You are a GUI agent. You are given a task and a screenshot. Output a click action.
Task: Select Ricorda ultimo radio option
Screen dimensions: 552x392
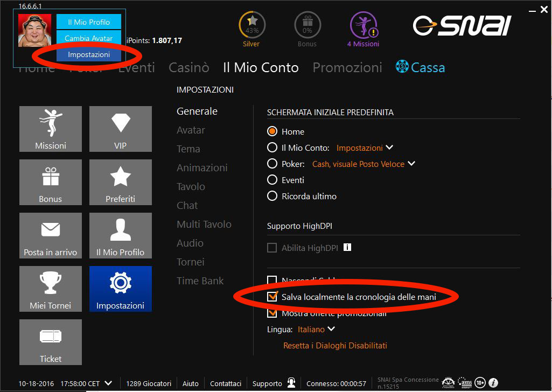272,196
